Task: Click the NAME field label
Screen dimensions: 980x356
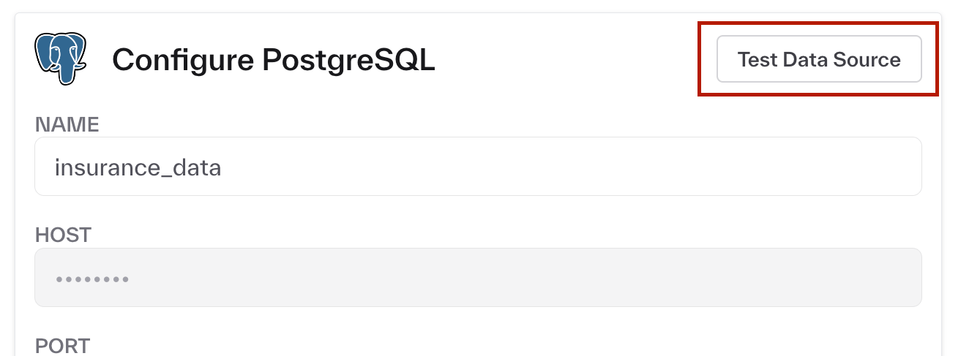Action: [x=67, y=124]
